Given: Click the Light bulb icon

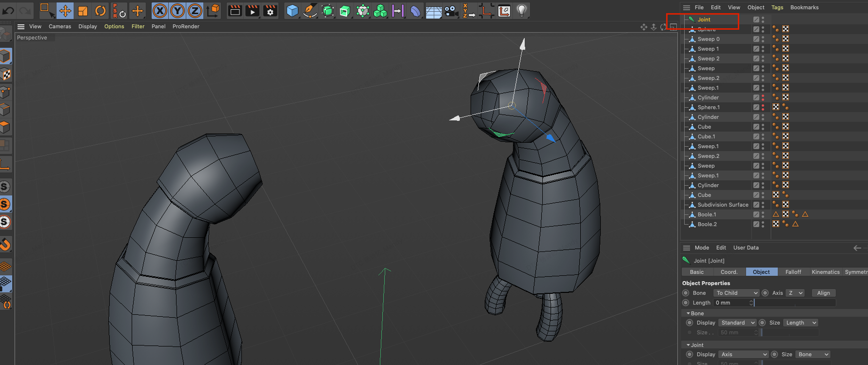Looking at the screenshot, I should [522, 10].
